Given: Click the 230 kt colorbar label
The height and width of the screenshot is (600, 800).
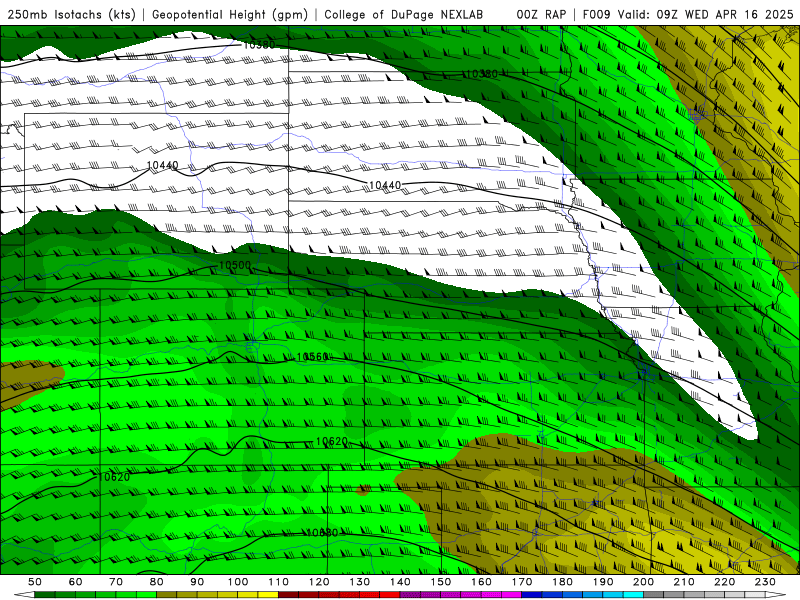Looking at the screenshot, I should coord(766,582).
